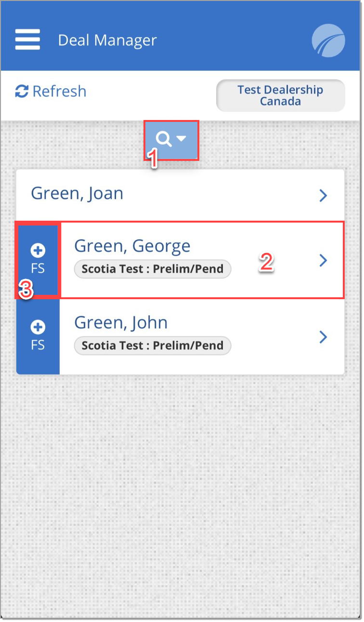Select the Green, George name

coord(132,246)
